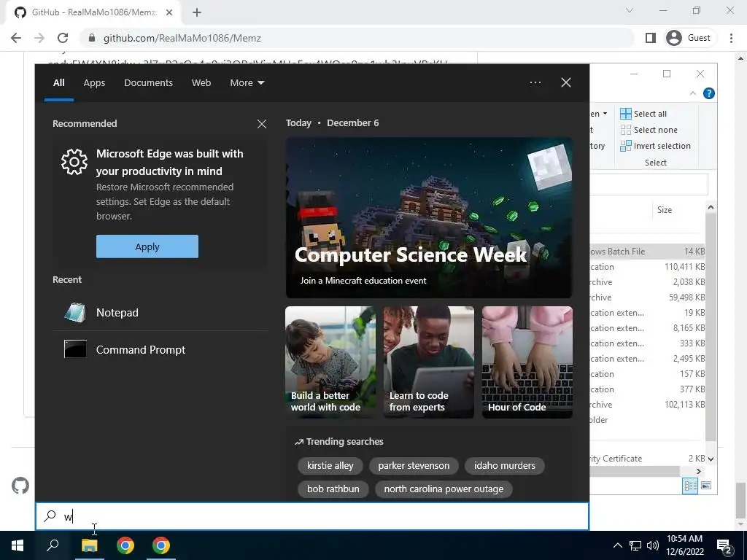Search trending topic kirstie alley
Image resolution: width=747 pixels, height=560 pixels.
point(330,465)
